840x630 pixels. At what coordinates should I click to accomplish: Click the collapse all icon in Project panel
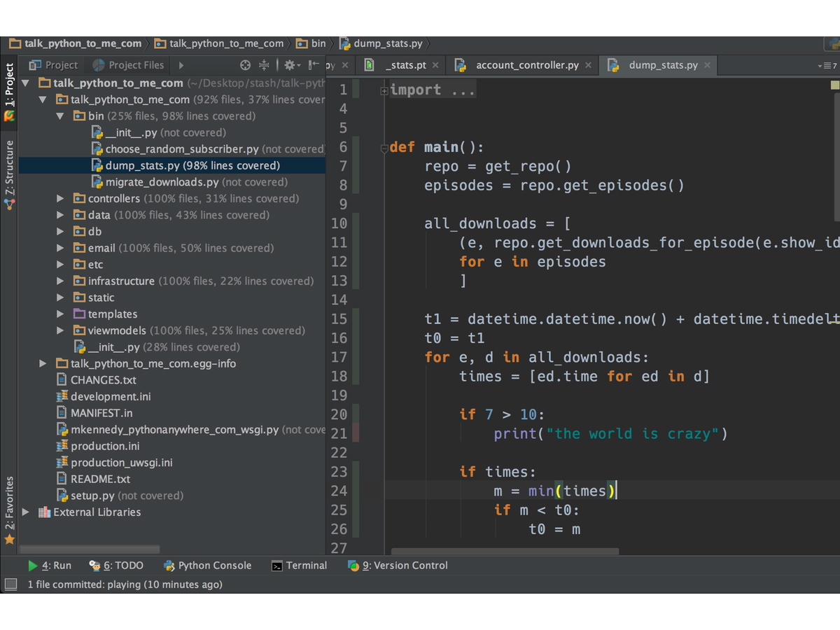click(x=264, y=65)
